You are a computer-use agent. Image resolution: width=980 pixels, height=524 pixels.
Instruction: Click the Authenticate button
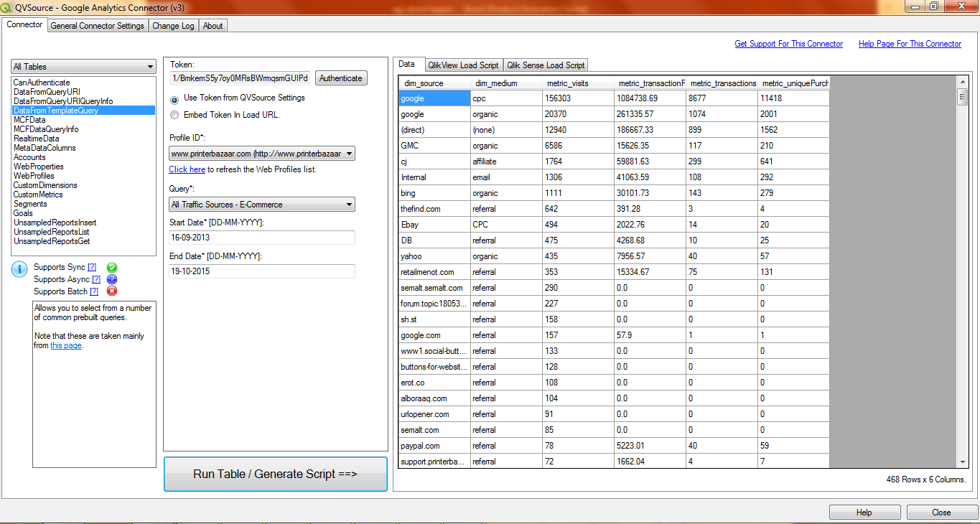(341, 78)
